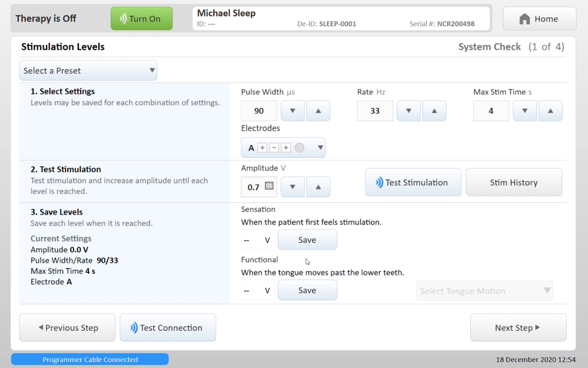Screen dimensions: 588x368
Task: Click the Functional voltage value field
Action: (258, 290)
